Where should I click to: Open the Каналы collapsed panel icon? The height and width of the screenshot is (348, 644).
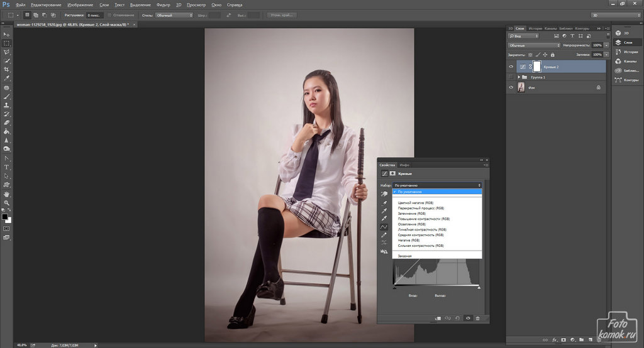tap(618, 61)
